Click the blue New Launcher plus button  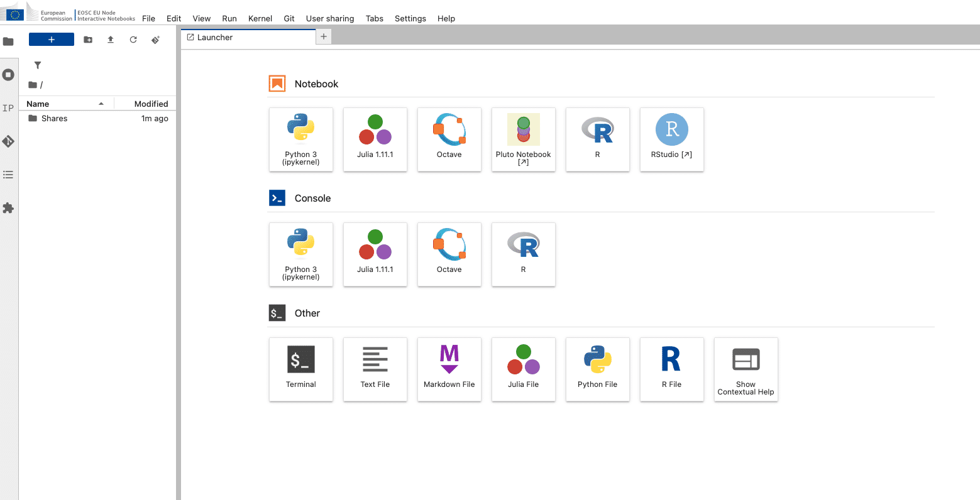click(52, 40)
